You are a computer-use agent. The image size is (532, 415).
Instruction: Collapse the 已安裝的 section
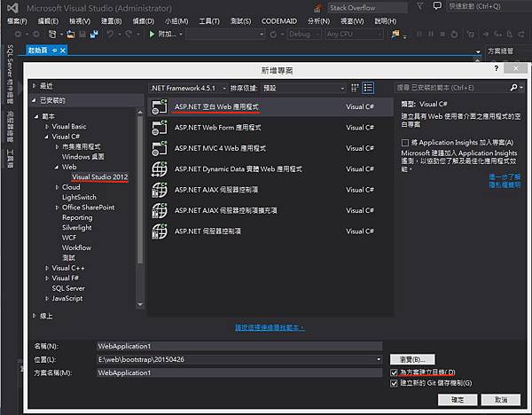click(x=34, y=100)
